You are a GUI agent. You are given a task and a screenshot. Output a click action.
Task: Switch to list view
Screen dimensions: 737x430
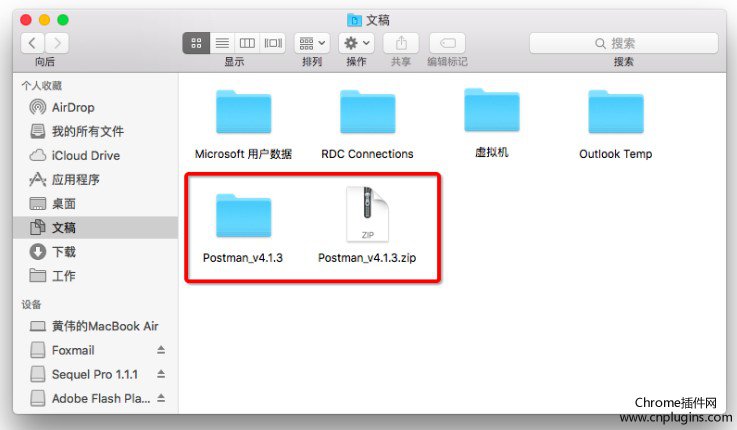222,43
